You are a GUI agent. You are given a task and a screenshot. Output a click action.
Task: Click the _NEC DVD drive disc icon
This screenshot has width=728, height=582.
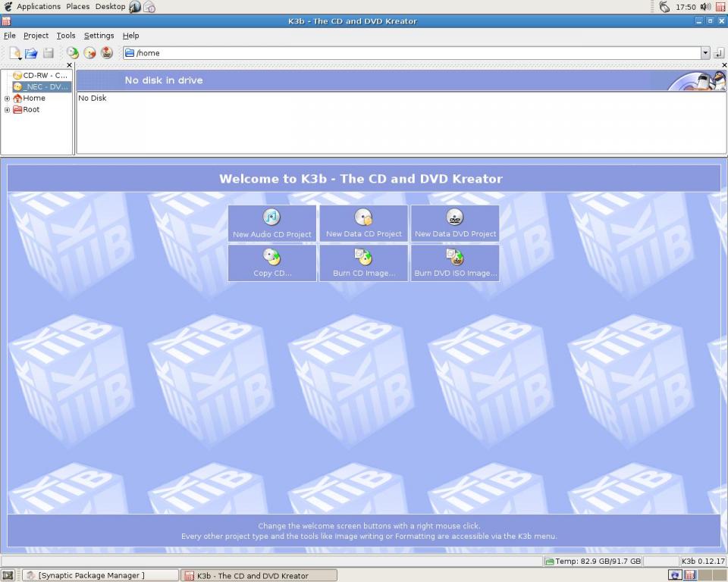click(17, 87)
